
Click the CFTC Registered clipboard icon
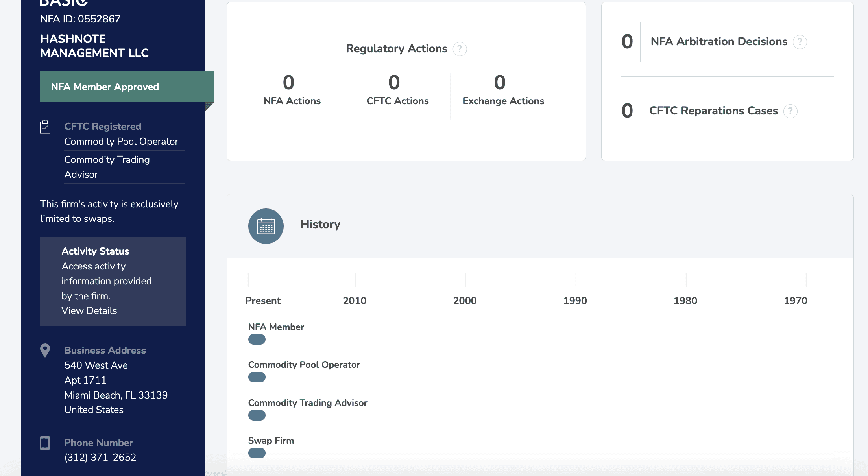tap(45, 127)
